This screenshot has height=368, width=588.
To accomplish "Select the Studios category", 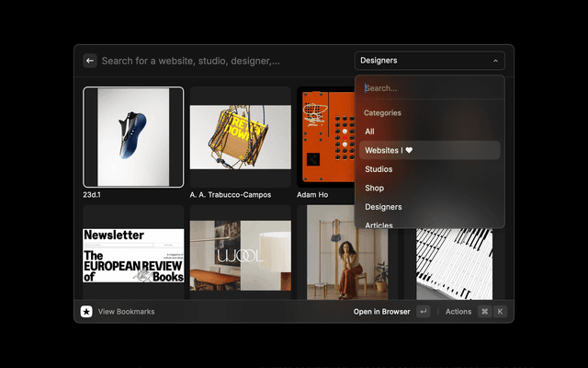I will click(379, 169).
